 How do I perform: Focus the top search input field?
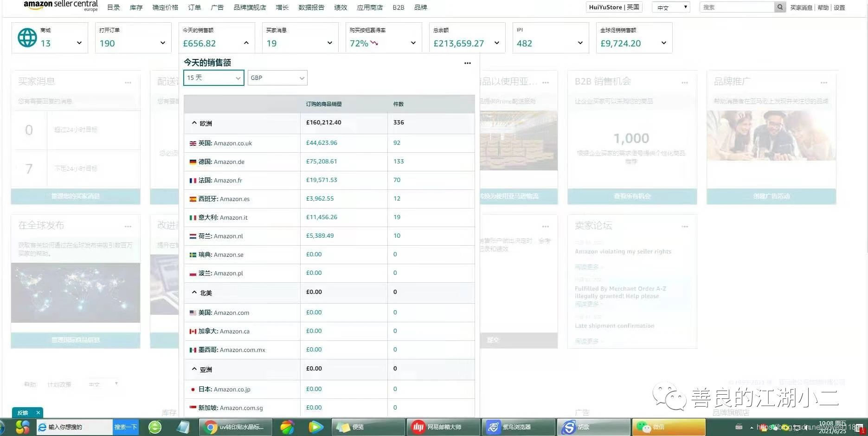coord(737,7)
